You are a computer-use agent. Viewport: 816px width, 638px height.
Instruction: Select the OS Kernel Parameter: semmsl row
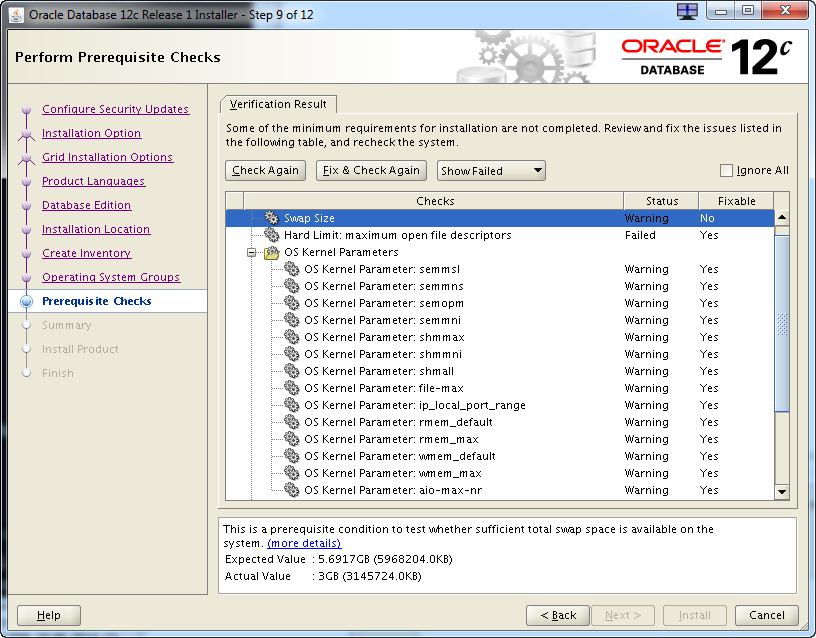[x=500, y=269]
